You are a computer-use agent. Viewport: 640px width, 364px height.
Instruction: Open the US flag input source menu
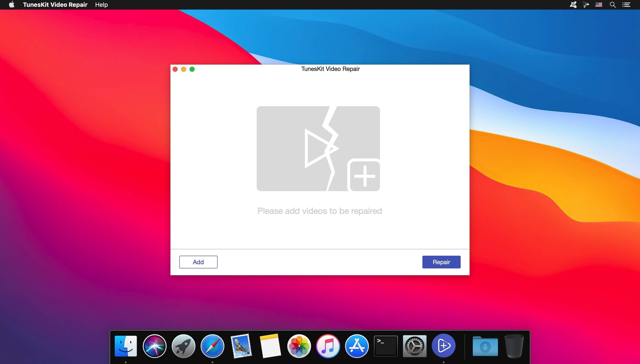click(x=599, y=5)
